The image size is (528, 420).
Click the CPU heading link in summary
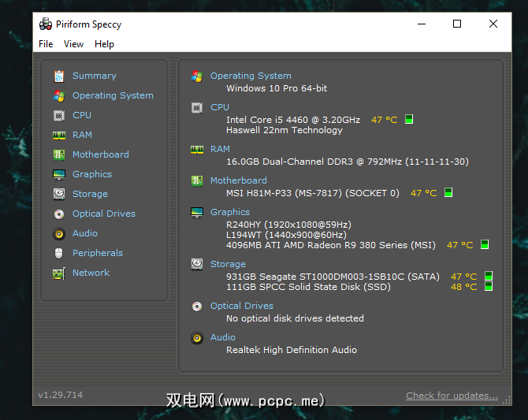pyautogui.click(x=220, y=107)
